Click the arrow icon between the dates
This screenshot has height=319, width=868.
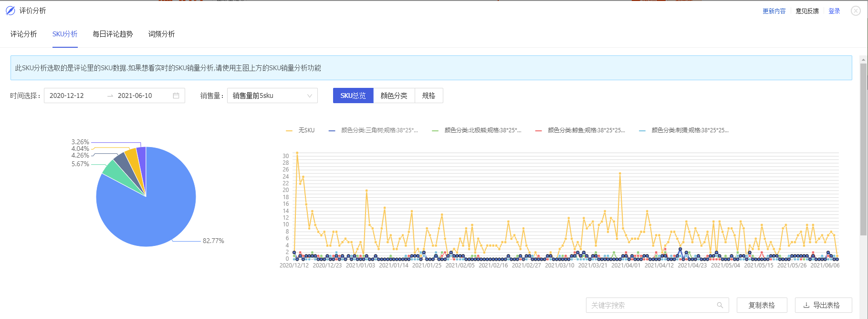tap(110, 96)
